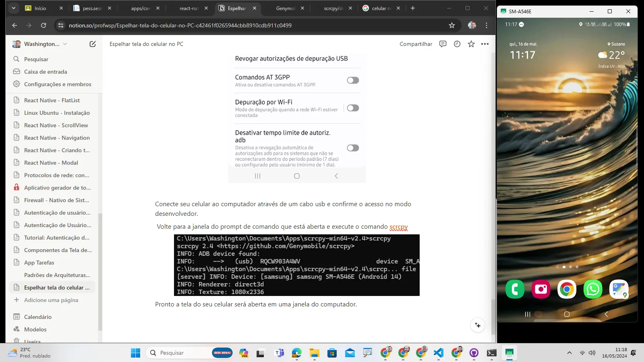The image size is (644, 362).
Task: Open Chrome tab search dropdown arrow
Action: pos(14,8)
